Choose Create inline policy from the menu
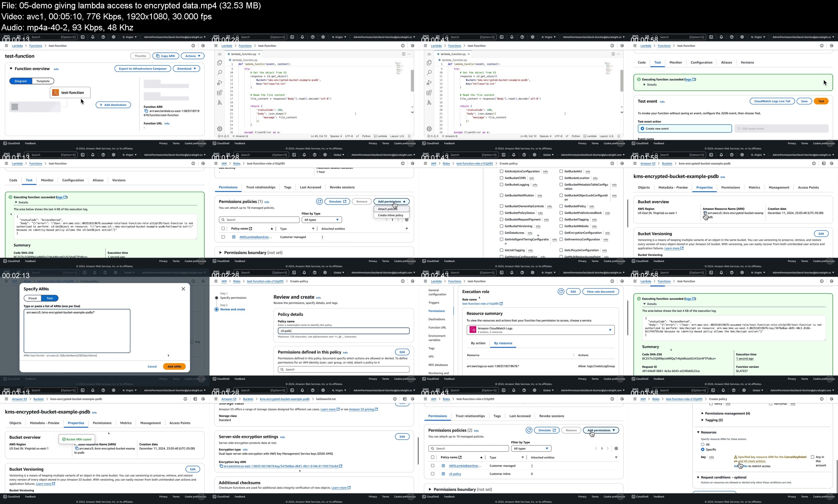 (x=392, y=215)
